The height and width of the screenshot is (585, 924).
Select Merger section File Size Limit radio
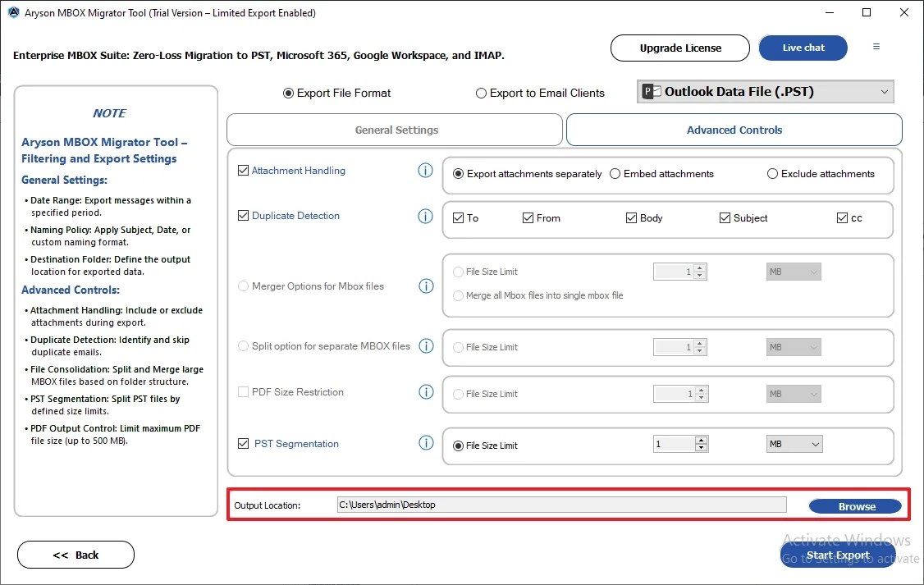[458, 272]
